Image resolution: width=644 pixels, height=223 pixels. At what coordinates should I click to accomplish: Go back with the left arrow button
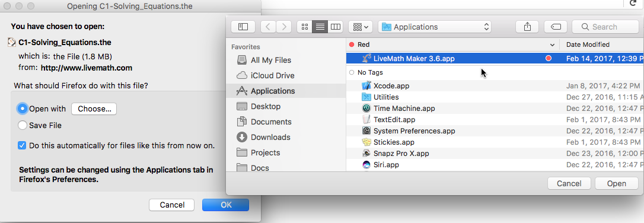point(268,27)
